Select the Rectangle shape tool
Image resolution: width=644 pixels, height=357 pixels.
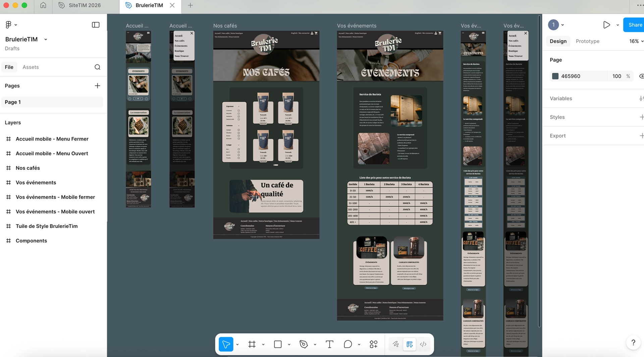278,344
